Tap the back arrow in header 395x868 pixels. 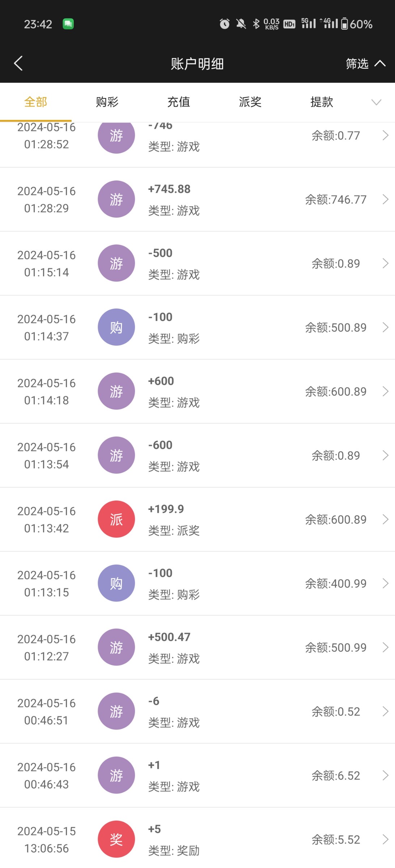pos(18,63)
